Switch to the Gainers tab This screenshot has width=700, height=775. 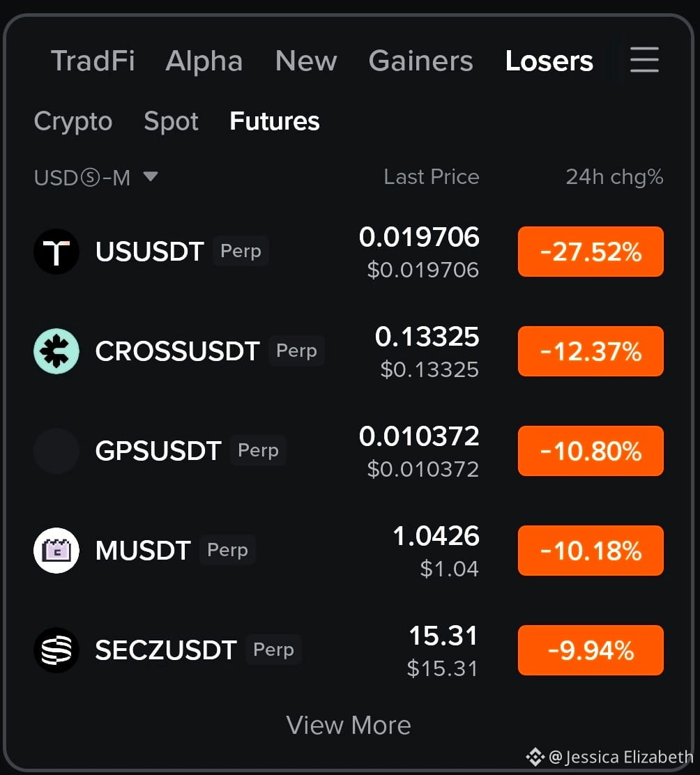coord(420,61)
